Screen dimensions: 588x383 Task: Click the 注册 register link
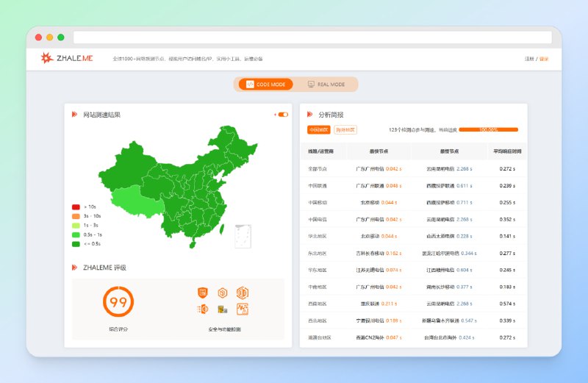529,59
